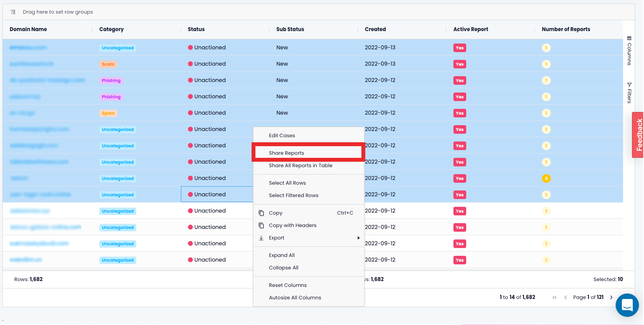Screen dimensions: 644x325
Task: Sort by Active Report column header
Action: click(x=471, y=29)
